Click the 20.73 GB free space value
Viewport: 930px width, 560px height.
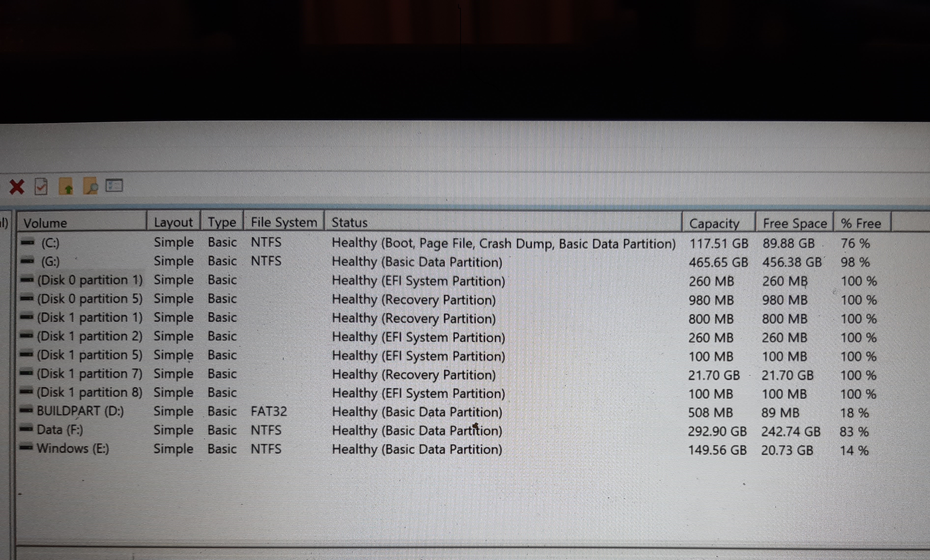[787, 450]
